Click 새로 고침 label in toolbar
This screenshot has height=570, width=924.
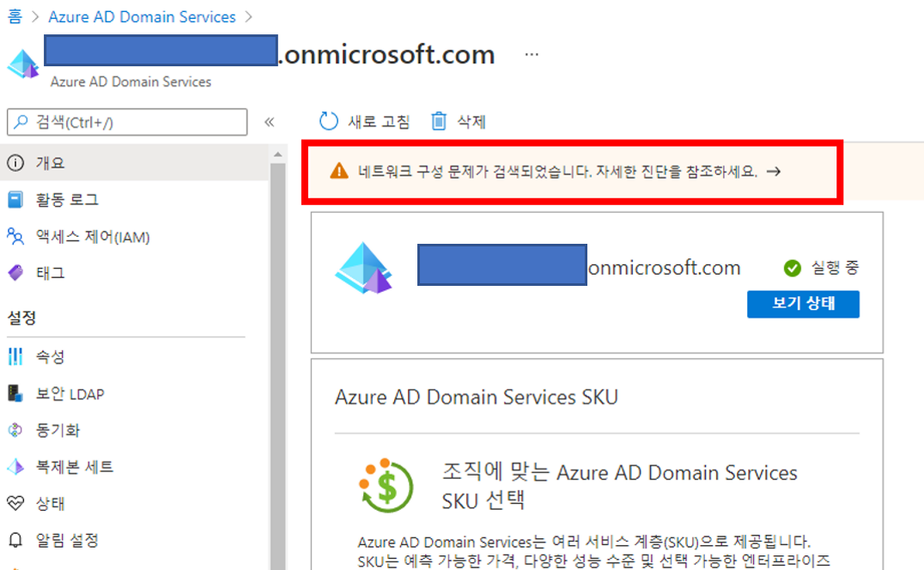pyautogui.click(x=379, y=122)
